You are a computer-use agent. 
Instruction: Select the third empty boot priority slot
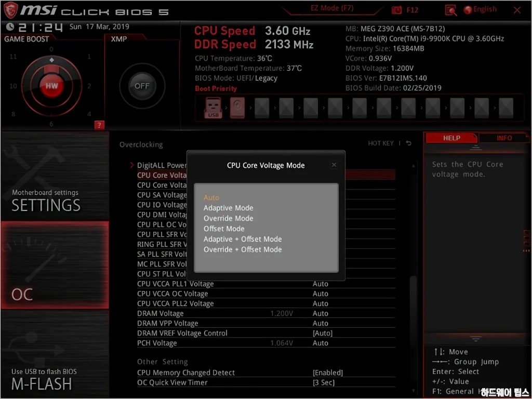pos(311,108)
